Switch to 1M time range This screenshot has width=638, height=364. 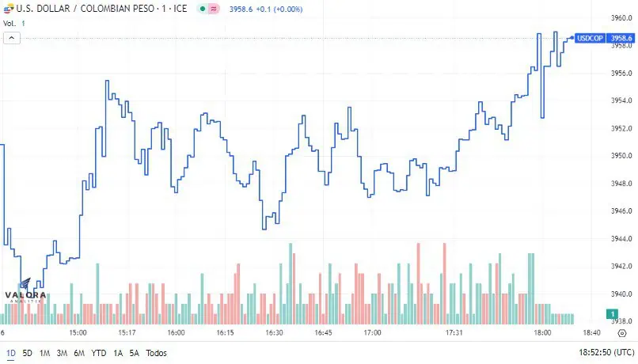point(45,353)
